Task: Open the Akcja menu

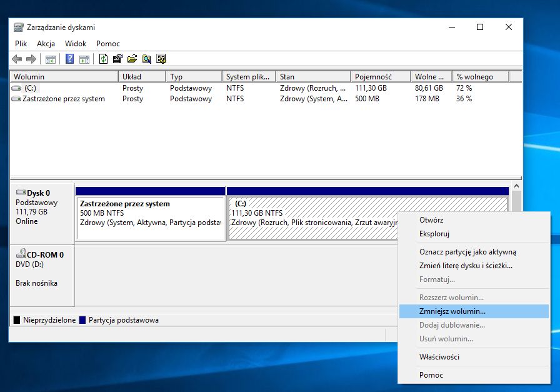Action: pyautogui.click(x=46, y=44)
